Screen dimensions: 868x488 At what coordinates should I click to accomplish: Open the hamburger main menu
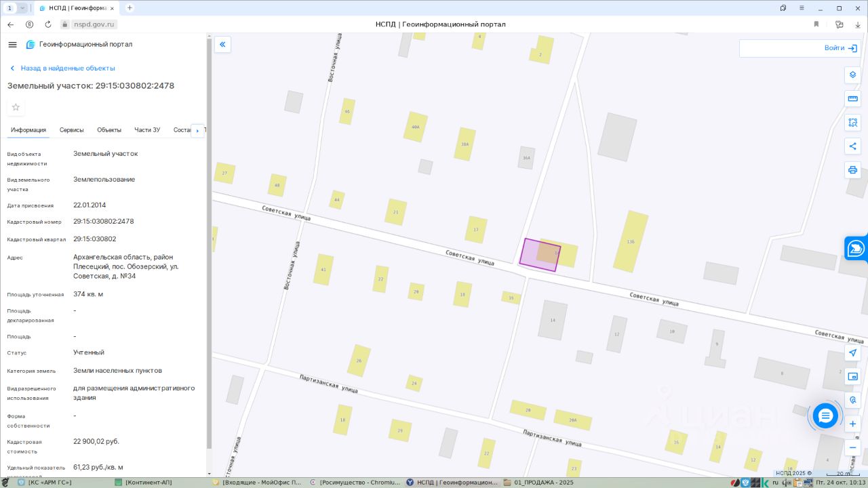point(12,45)
